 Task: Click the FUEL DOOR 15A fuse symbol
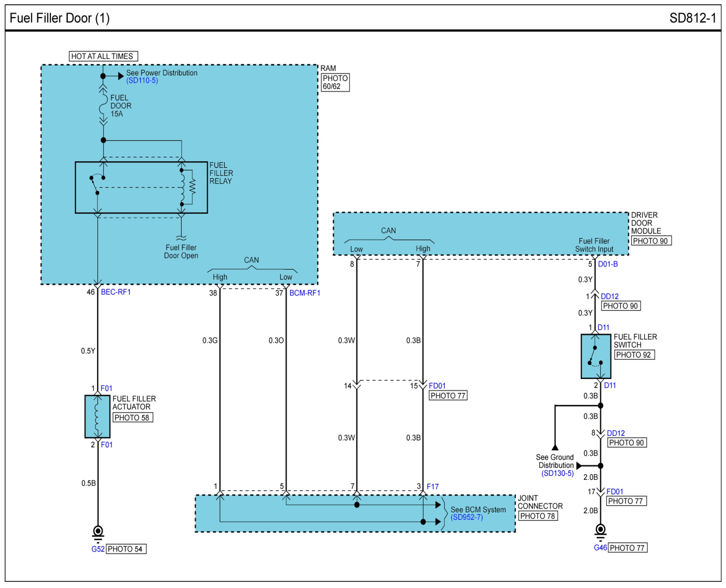click(x=103, y=105)
